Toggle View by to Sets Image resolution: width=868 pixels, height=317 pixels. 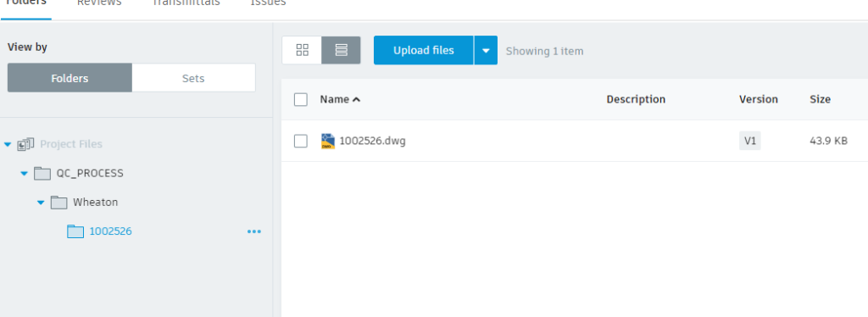tap(193, 78)
